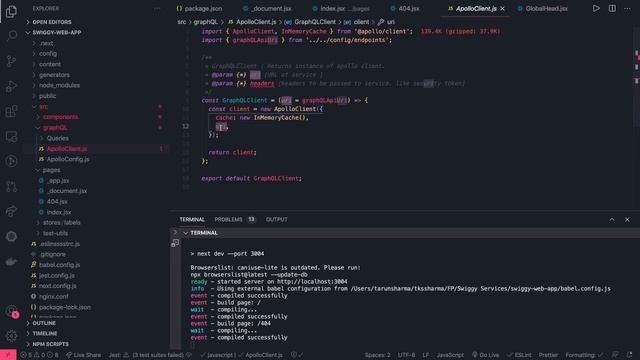The width and height of the screenshot is (640, 360).
Task: Change language mode JavaScript in status bar
Action: 450,355
